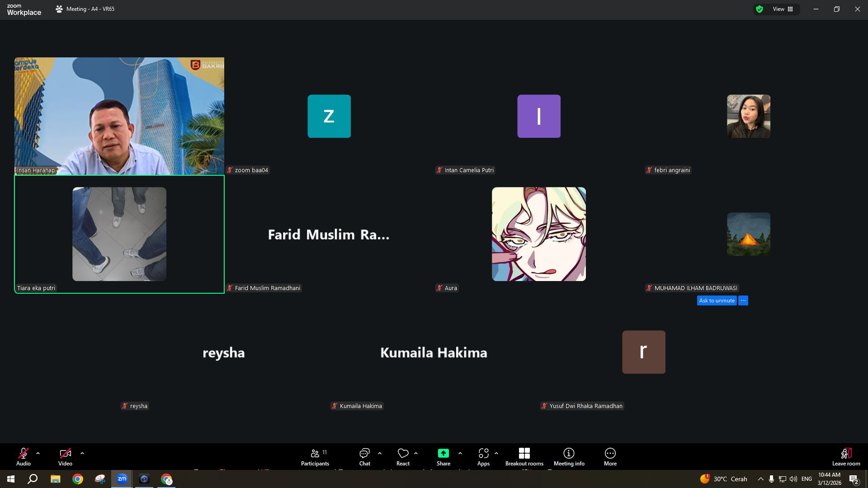This screenshot has height=488, width=868.
Task: Click the febri angraini name label
Action: (x=668, y=170)
